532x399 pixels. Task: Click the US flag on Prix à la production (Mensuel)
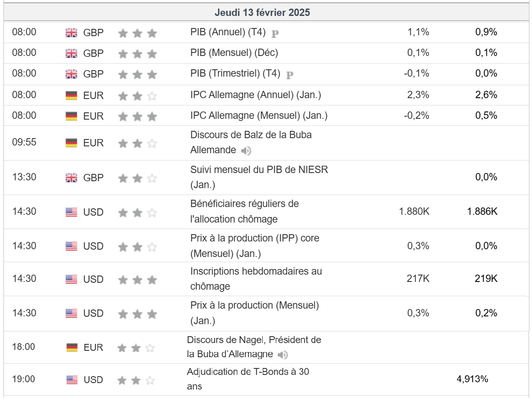point(71,313)
